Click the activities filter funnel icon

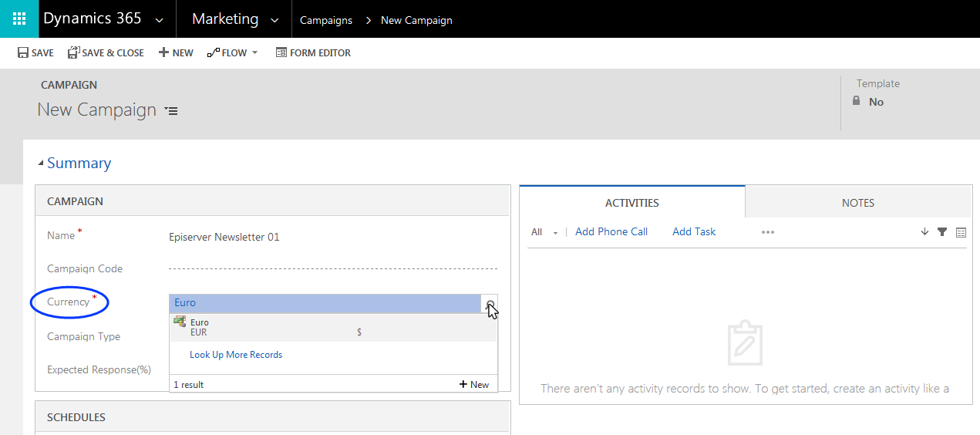[x=942, y=232]
